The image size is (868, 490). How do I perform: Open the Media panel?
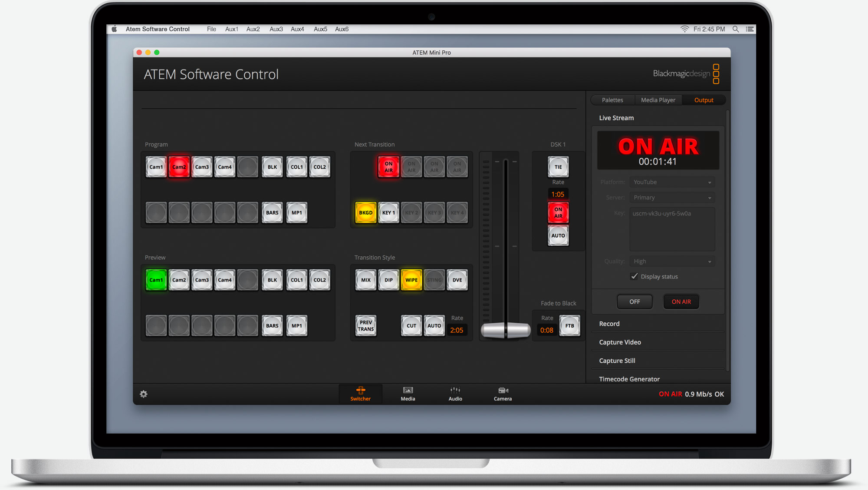click(x=407, y=393)
